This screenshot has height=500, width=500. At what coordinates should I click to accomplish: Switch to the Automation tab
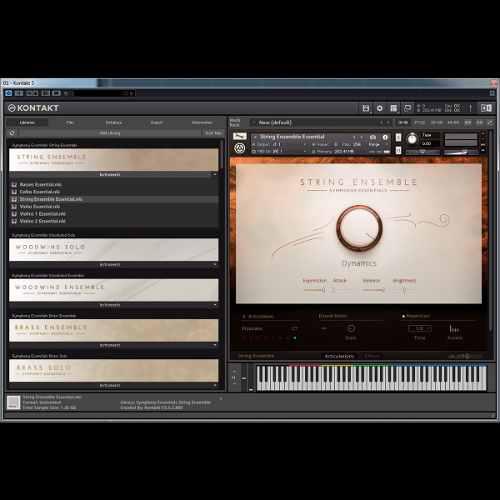(202, 123)
